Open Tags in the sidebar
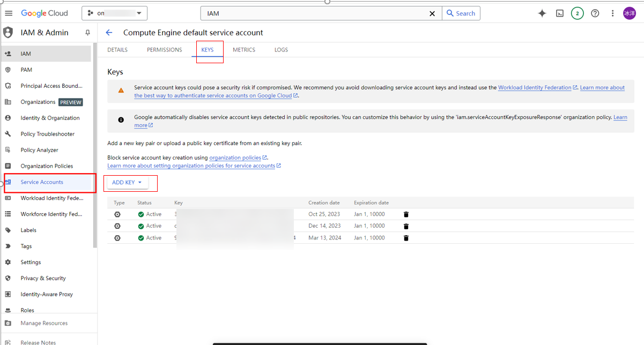 click(47, 246)
